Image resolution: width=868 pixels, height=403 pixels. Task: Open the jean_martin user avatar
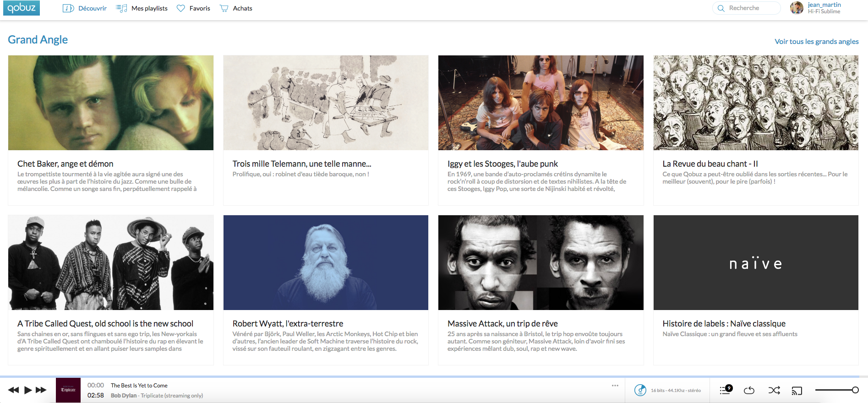coord(797,8)
